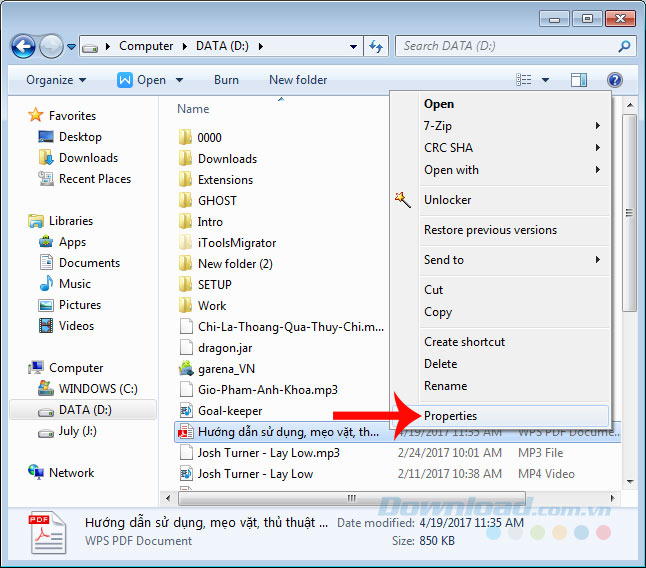Screen dimensions: 646x568
Task: Open the view options dropdown arrow
Action: coord(545,80)
